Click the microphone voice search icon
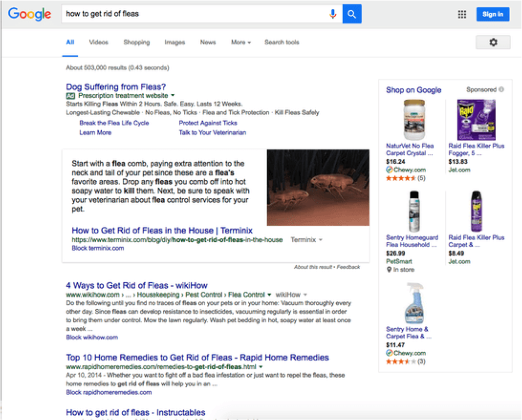The width and height of the screenshot is (522, 420). click(x=332, y=14)
